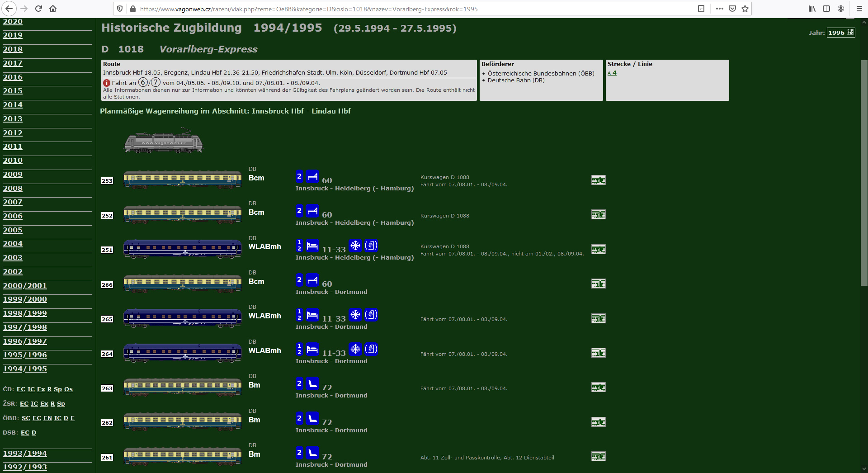868x473 pixels.
Task: Click the Bm type label for car 262
Action: point(255,420)
